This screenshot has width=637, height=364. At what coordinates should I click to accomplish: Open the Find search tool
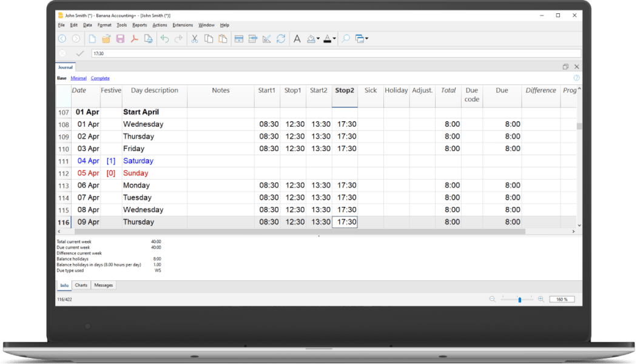pos(345,38)
